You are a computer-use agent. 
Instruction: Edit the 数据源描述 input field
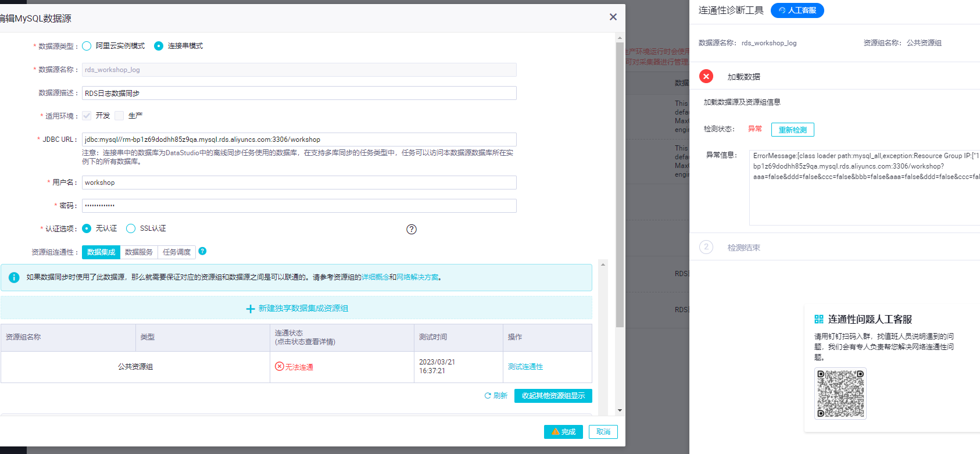point(299,93)
